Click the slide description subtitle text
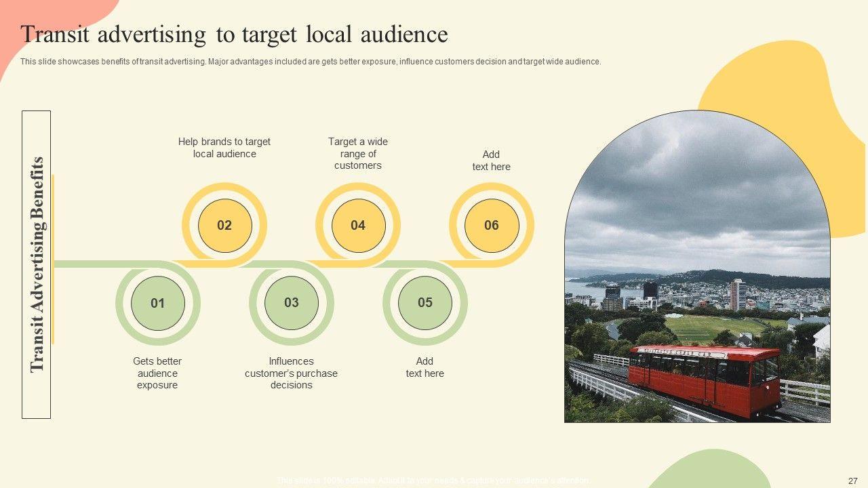This screenshot has height=488, width=868. pos(310,62)
